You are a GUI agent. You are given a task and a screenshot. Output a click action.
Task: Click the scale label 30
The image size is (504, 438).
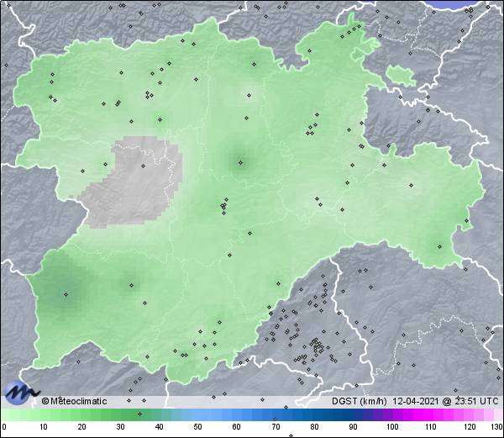click(120, 427)
